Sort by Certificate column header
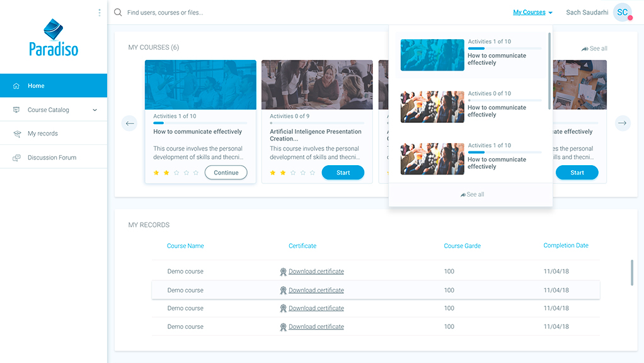Viewport: 644px width, 363px height. 302,246
